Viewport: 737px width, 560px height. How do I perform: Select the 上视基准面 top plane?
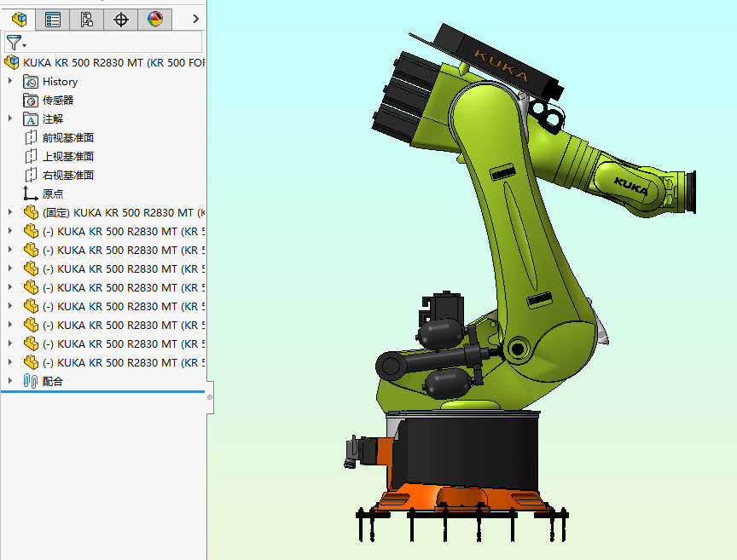(59, 157)
